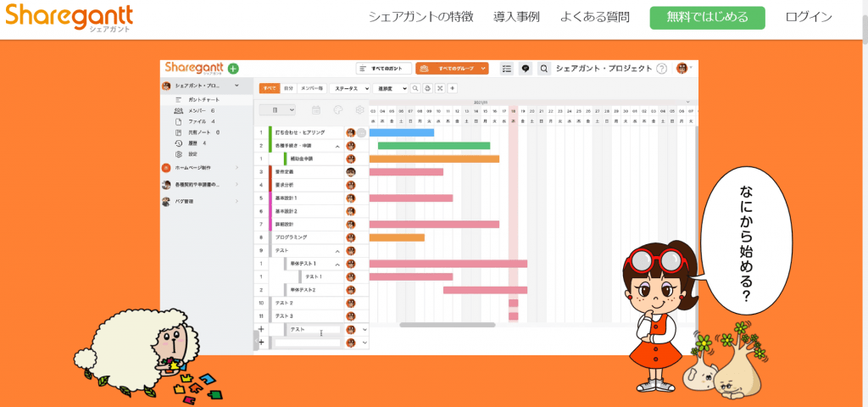This screenshot has width=868, height=407.
Task: Click the horizontal scrollbar under the Gantt chart
Action: click(447, 325)
